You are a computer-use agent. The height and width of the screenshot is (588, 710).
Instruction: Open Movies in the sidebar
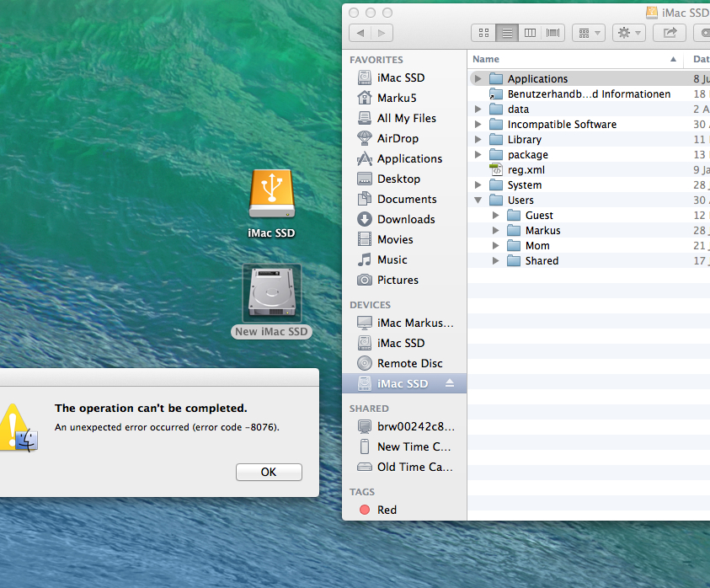pos(404,239)
